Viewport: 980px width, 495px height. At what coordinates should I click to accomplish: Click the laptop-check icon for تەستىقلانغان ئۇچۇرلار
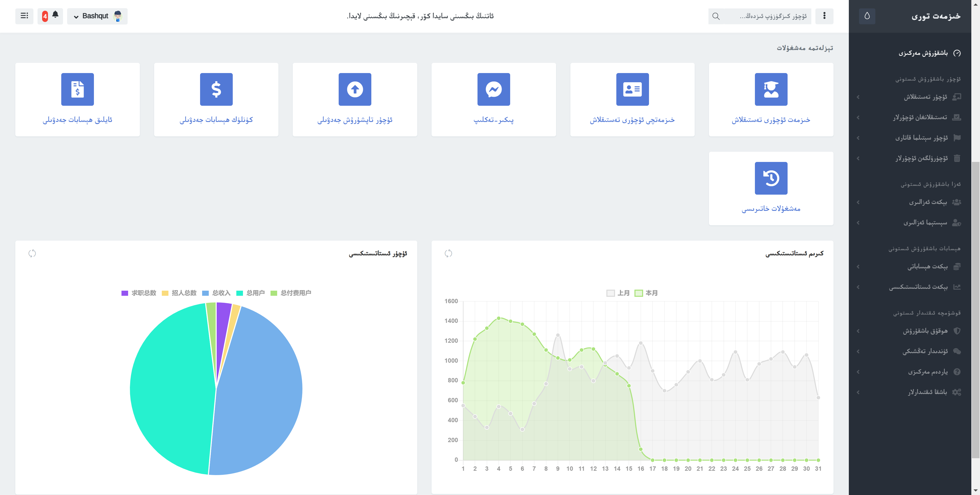point(957,117)
